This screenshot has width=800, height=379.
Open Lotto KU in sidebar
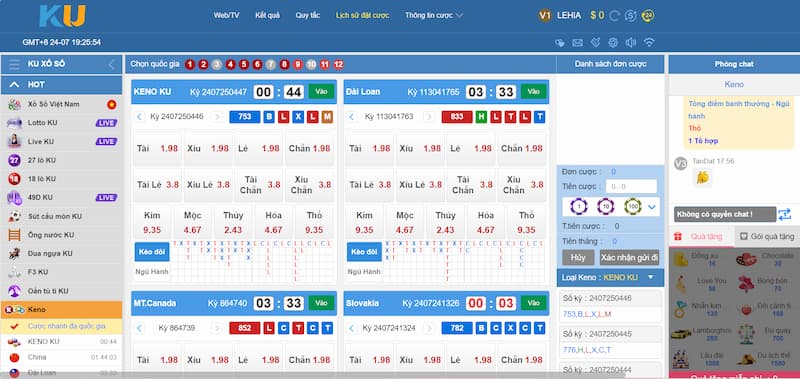[x=61, y=123]
